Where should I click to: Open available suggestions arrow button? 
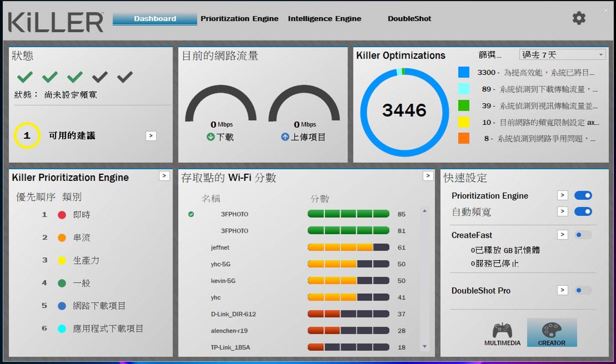[x=151, y=136]
